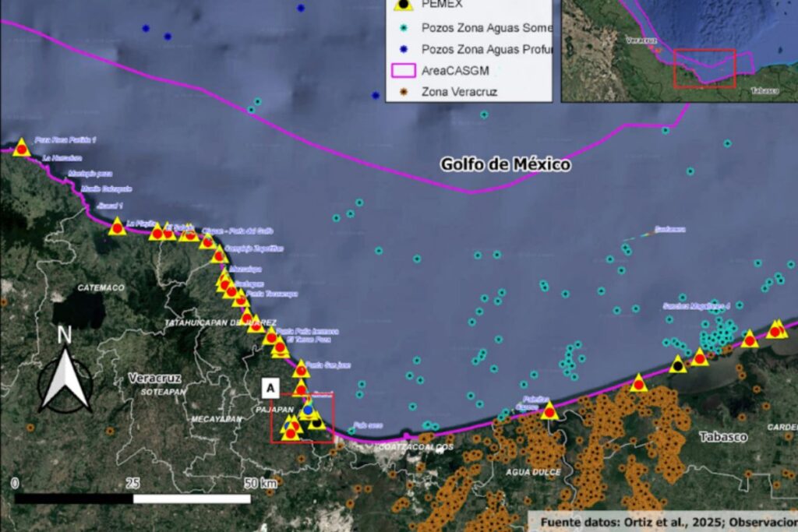Click the white box labeled A
The height and width of the screenshot is (532, 798).
pos(270,386)
